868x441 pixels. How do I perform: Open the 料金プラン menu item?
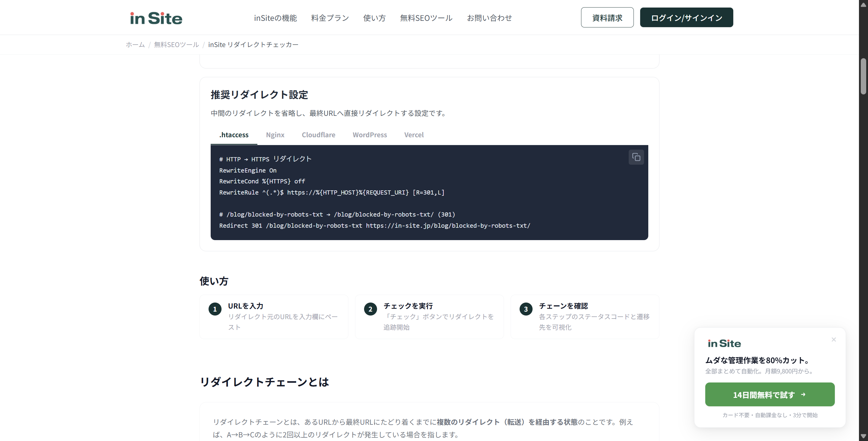point(329,18)
